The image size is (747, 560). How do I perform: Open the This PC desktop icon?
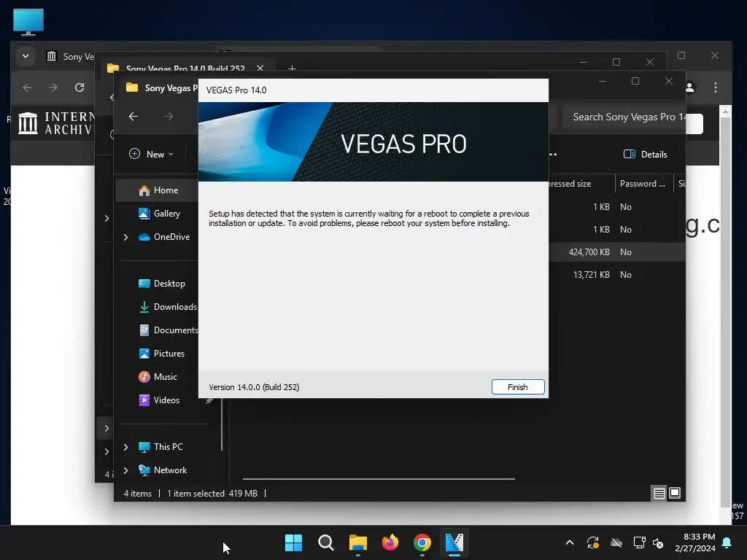[x=28, y=22]
